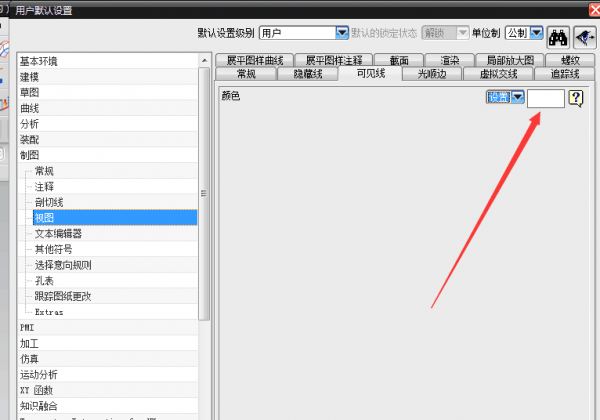Screen dimensions: 600x420
Task: Switch to the 隐藏线 tab
Action: [308, 73]
